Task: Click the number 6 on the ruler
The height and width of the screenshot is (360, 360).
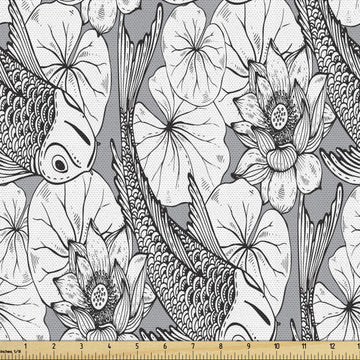Action: [165, 346]
